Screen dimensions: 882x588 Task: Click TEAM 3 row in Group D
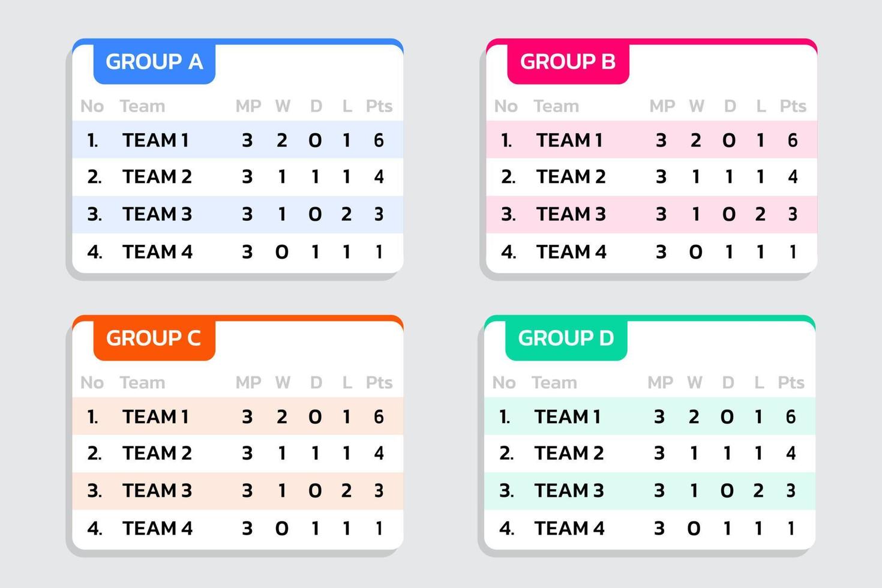pos(650,491)
